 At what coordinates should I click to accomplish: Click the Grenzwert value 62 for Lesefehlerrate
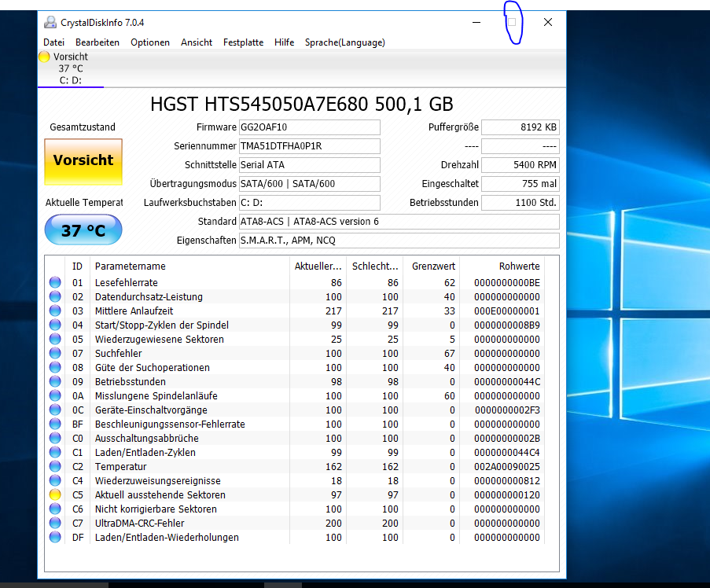point(449,282)
